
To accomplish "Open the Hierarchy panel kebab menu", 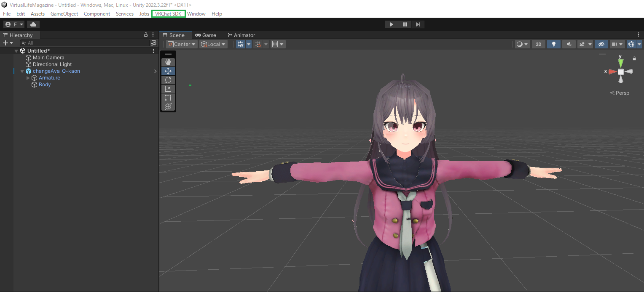I will 153,35.
